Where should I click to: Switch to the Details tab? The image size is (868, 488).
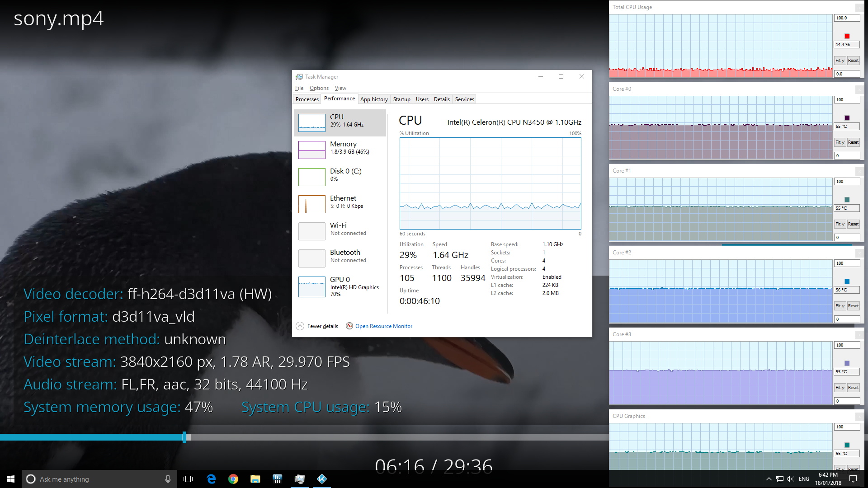tap(442, 99)
